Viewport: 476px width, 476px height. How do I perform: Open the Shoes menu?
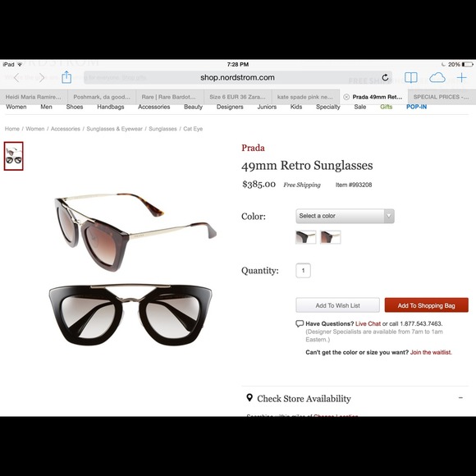[x=75, y=107]
